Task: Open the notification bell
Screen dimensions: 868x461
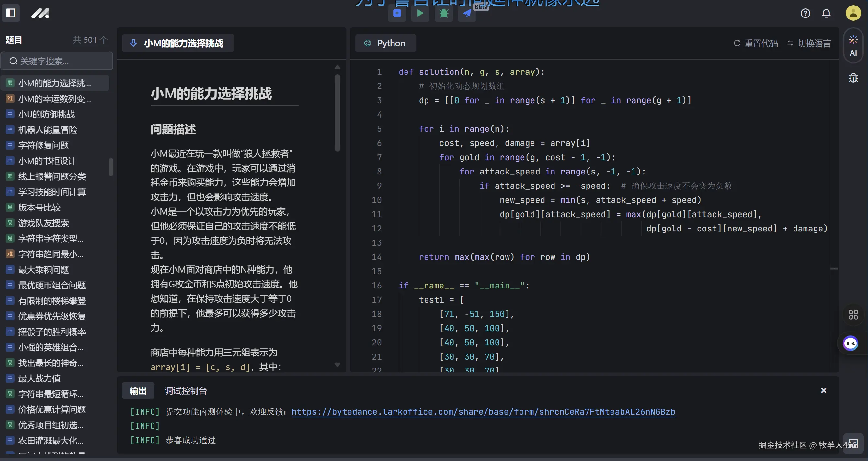Action: 826,14
